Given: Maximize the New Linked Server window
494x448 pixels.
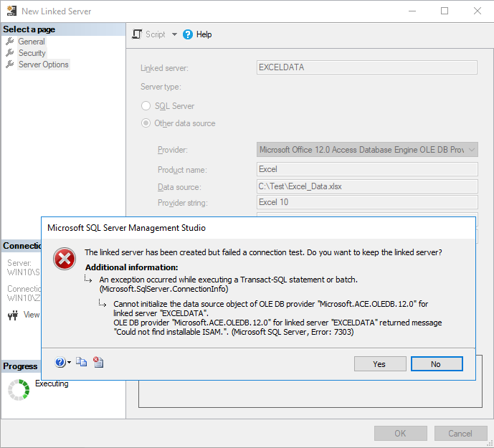Looking at the screenshot, I should point(445,11).
